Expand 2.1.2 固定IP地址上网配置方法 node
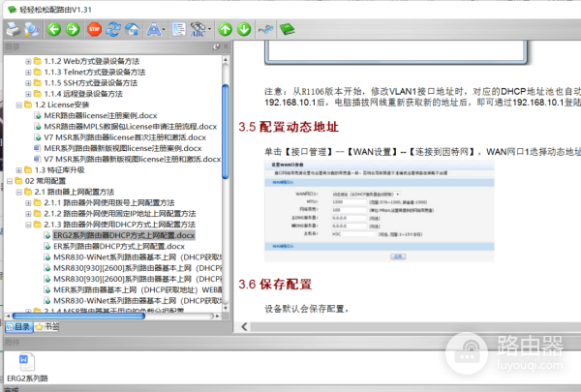 click(x=28, y=214)
